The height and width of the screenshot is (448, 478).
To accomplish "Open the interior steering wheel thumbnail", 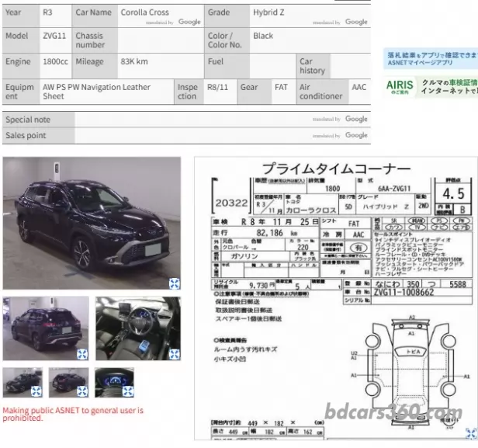I will click(x=138, y=328).
